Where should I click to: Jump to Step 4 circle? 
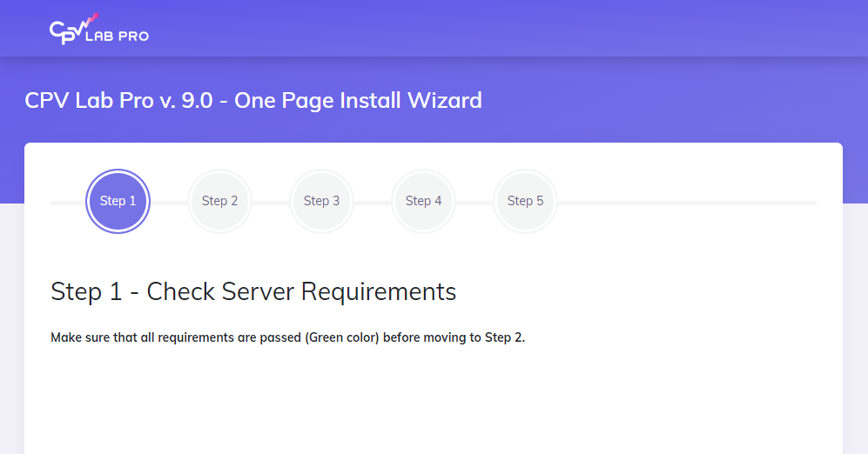coord(423,201)
